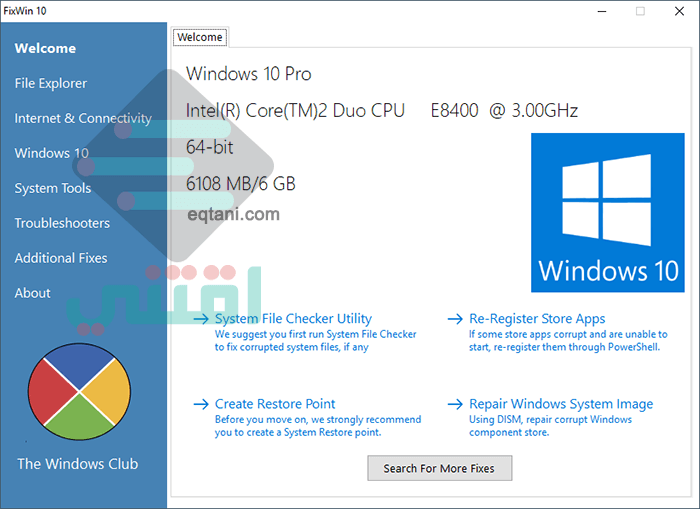
Task: Go to the Windows 10 section
Action: [51, 153]
